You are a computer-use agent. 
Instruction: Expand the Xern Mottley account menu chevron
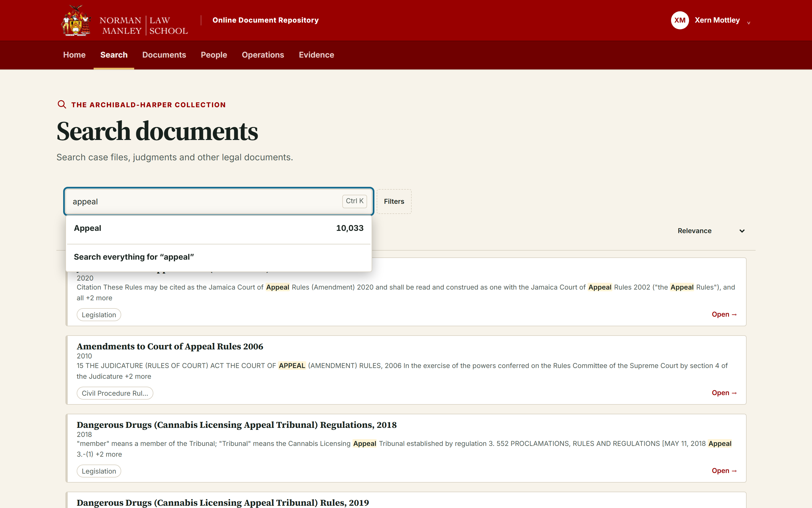[749, 23]
